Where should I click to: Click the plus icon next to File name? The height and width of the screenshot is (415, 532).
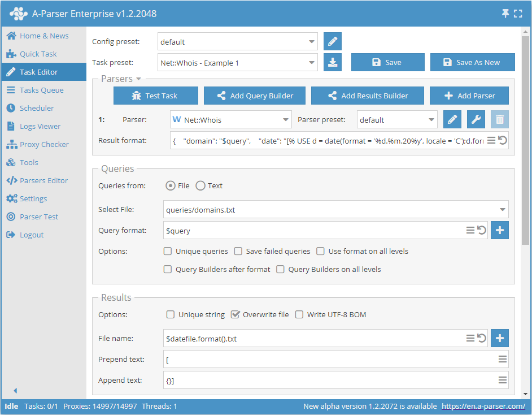coord(500,338)
